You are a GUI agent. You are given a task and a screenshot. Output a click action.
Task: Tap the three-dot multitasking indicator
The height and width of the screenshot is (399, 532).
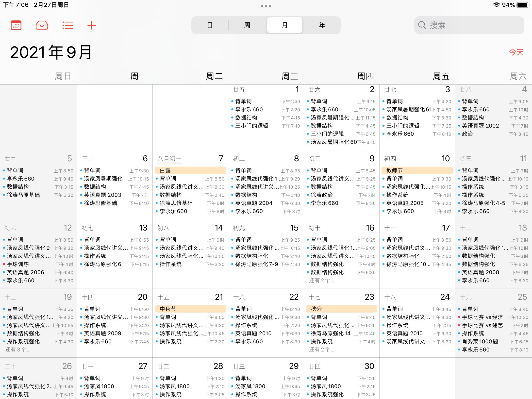(266, 6)
